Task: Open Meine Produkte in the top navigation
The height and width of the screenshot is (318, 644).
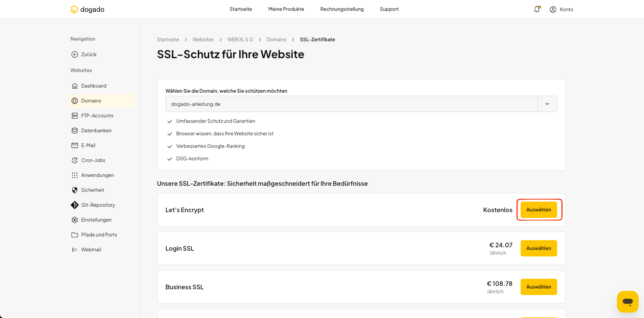Action: pos(286,9)
